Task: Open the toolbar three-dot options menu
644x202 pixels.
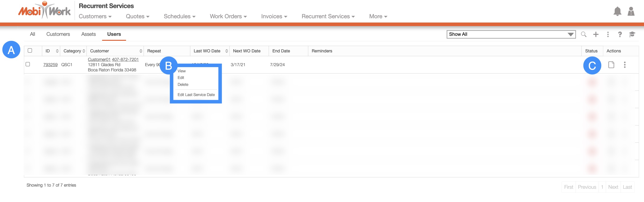Action: (x=608, y=34)
